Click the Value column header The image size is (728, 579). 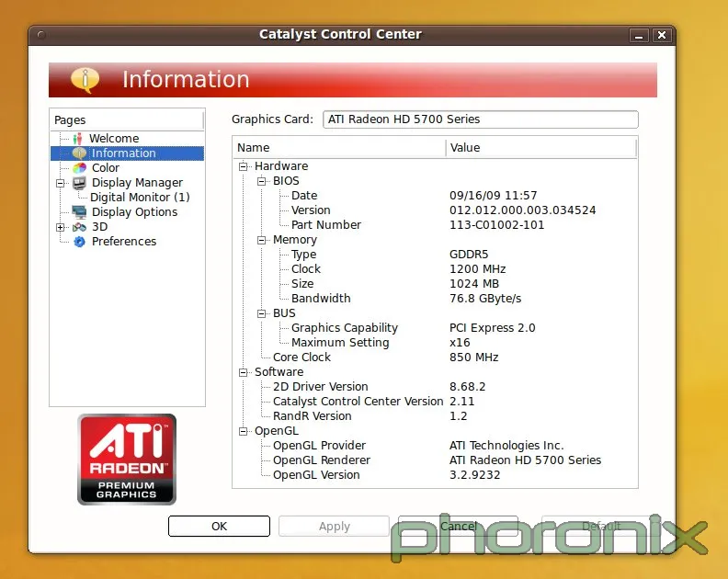click(x=465, y=148)
